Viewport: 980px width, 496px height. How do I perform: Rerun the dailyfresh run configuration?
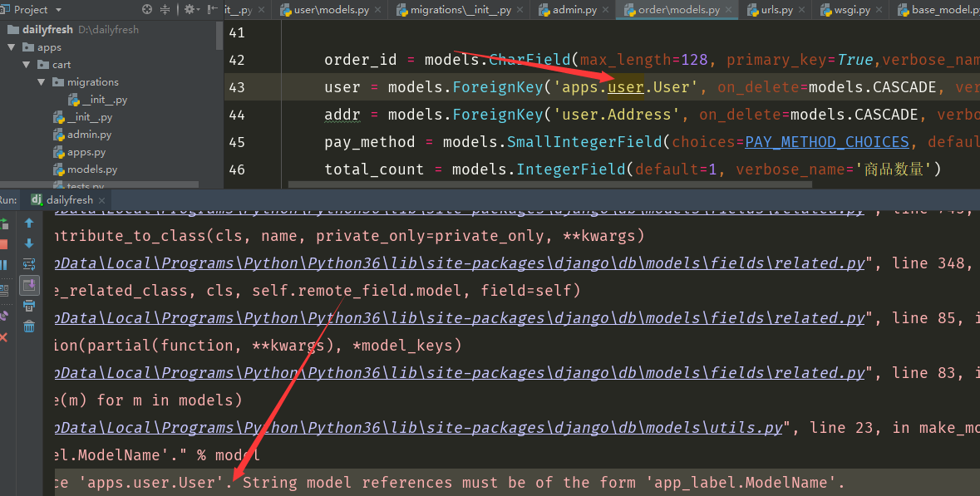point(4,223)
